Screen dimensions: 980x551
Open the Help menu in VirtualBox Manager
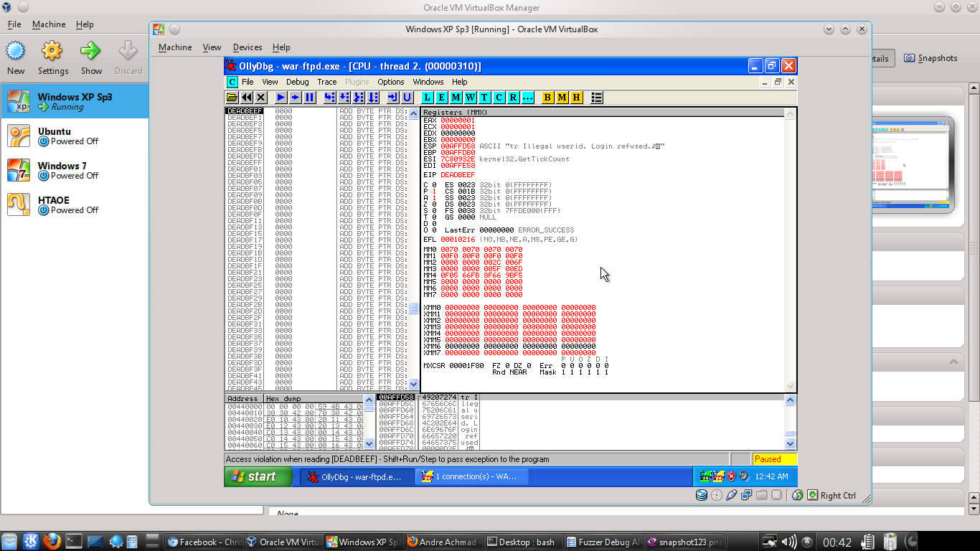(x=85, y=24)
